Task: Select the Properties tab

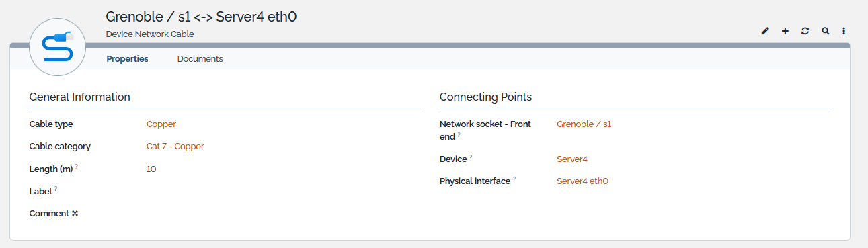Action: point(127,59)
